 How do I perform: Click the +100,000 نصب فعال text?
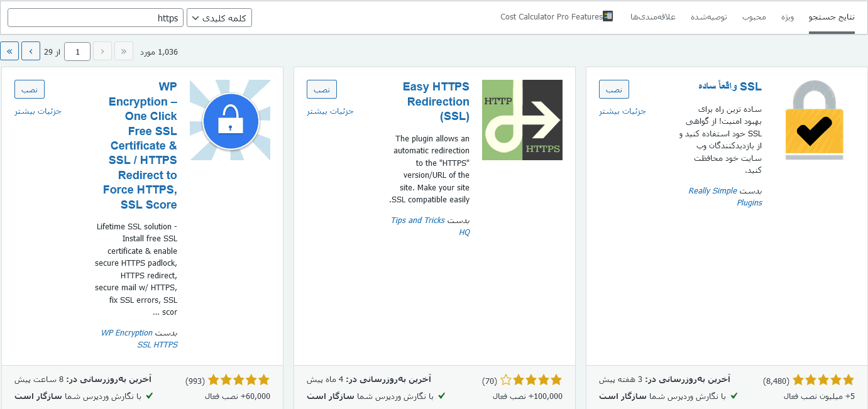[528, 396]
